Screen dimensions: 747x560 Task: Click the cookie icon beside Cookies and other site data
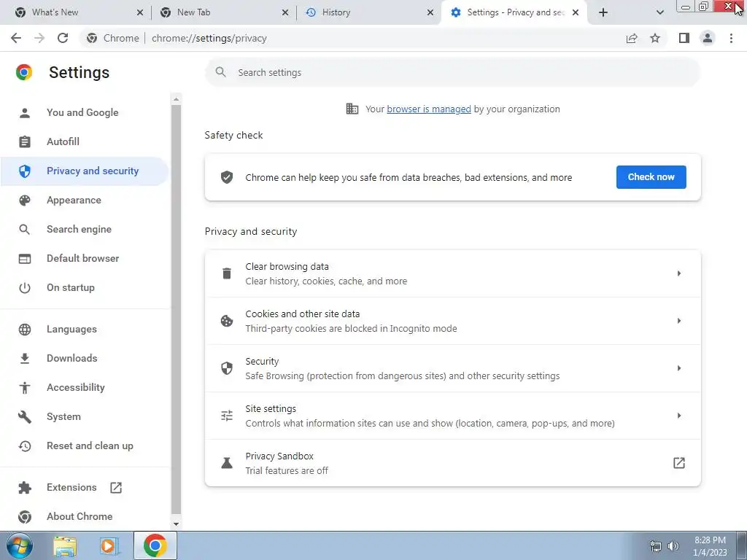pyautogui.click(x=227, y=321)
